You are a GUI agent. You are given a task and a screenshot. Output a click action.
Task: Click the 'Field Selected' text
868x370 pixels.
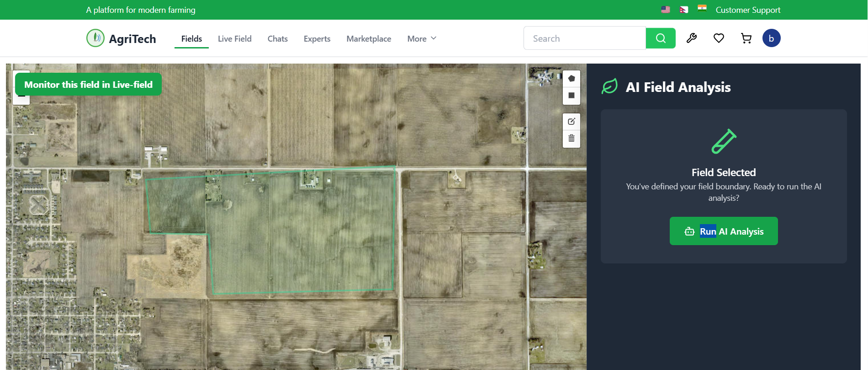(724, 172)
